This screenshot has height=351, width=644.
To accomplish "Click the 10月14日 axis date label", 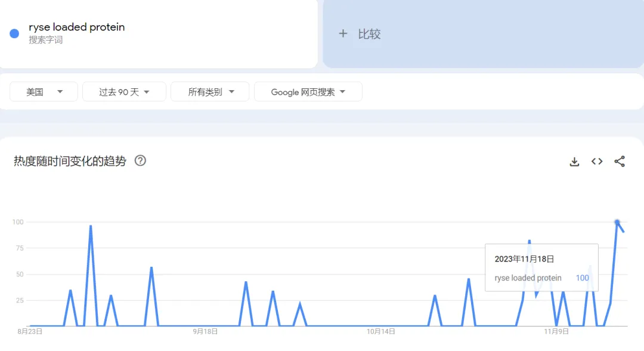I will click(x=380, y=331).
